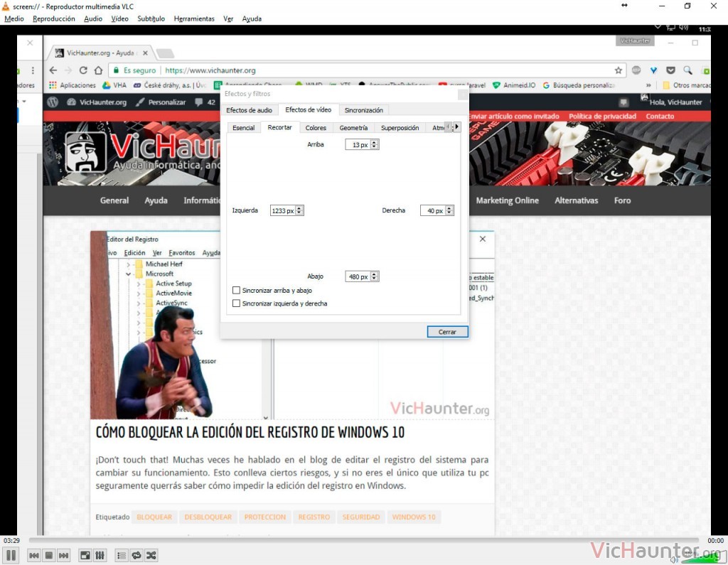Expand the hidden bookmarks overflow chevron
The height and width of the screenshot is (565, 728).
tap(648, 85)
